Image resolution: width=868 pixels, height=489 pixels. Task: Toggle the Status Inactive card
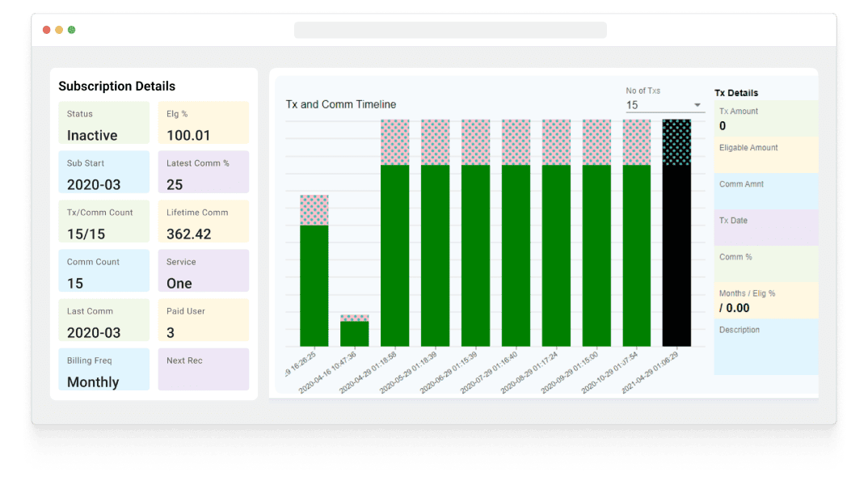[103, 123]
